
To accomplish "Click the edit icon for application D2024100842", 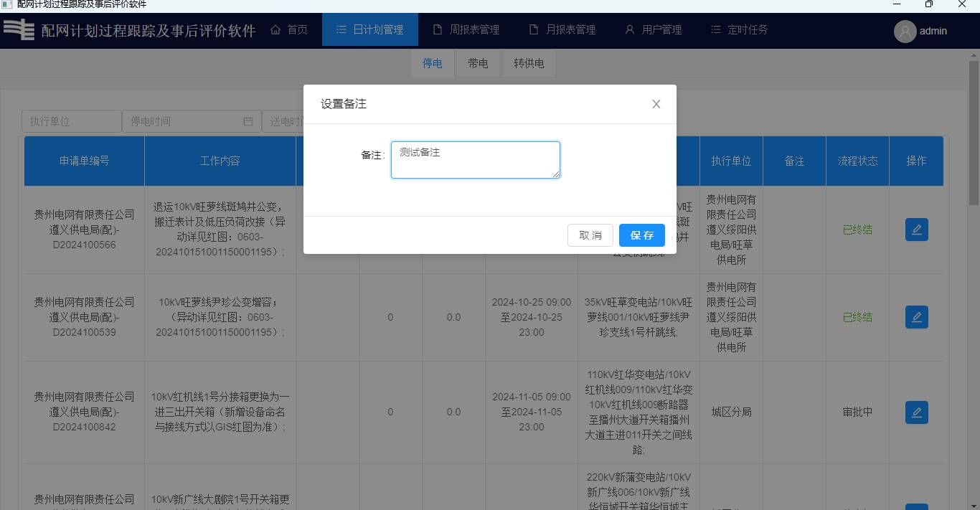I will point(916,412).
